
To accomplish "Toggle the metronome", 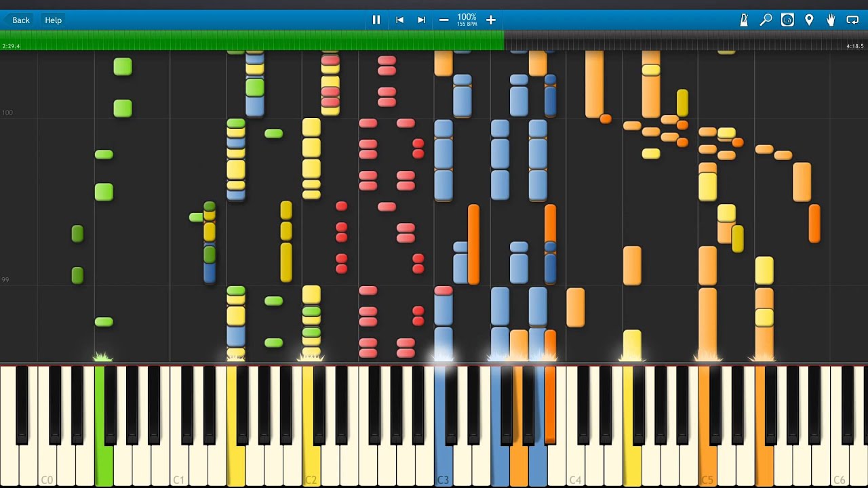I will click(x=744, y=20).
